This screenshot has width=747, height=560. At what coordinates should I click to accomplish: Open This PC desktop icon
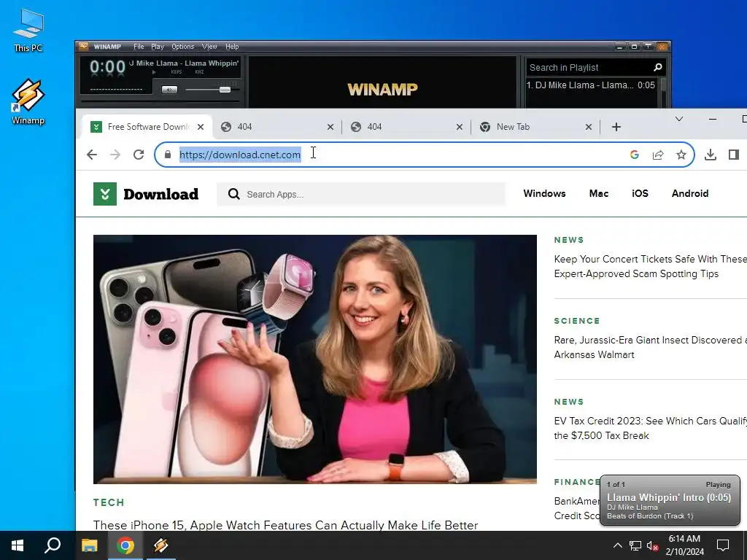tap(28, 31)
